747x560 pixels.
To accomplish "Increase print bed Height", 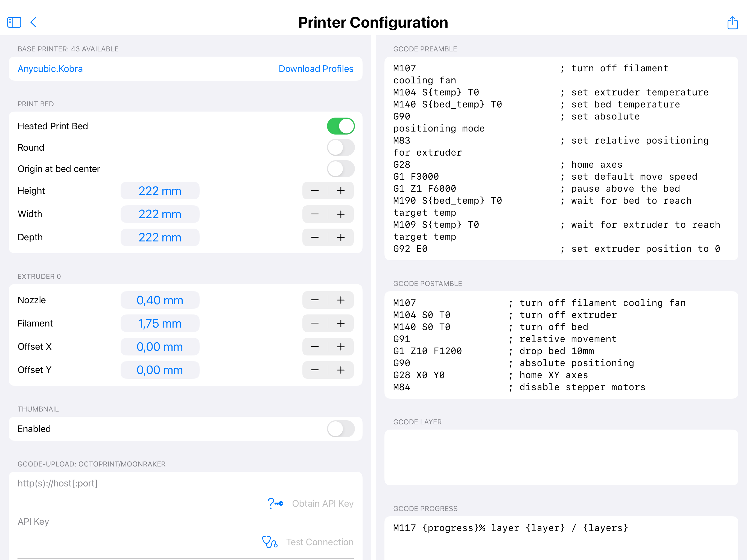I will pyautogui.click(x=341, y=191).
